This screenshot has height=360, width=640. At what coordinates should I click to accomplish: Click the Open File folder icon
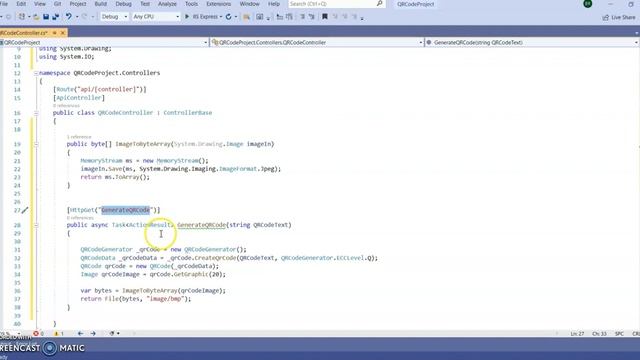point(36,17)
